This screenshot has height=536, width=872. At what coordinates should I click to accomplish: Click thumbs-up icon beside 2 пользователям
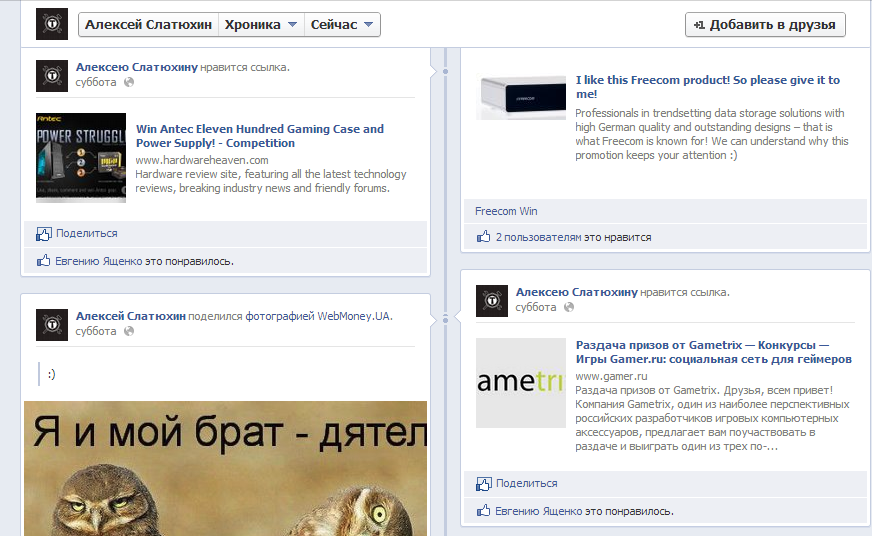coord(483,236)
